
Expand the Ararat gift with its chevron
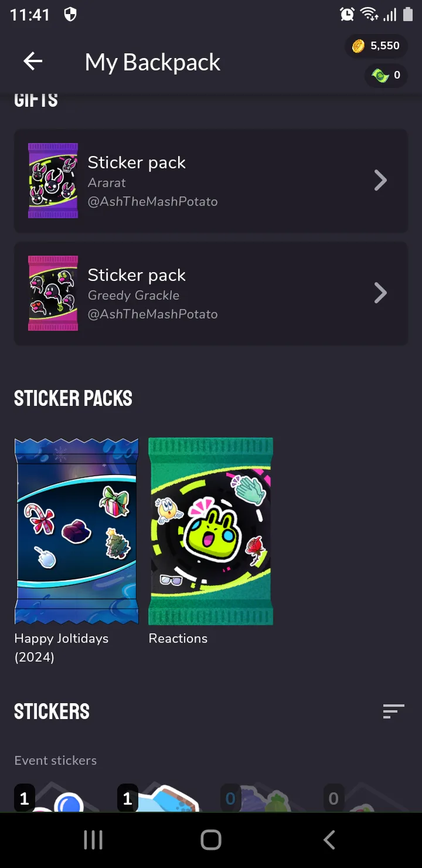(380, 181)
